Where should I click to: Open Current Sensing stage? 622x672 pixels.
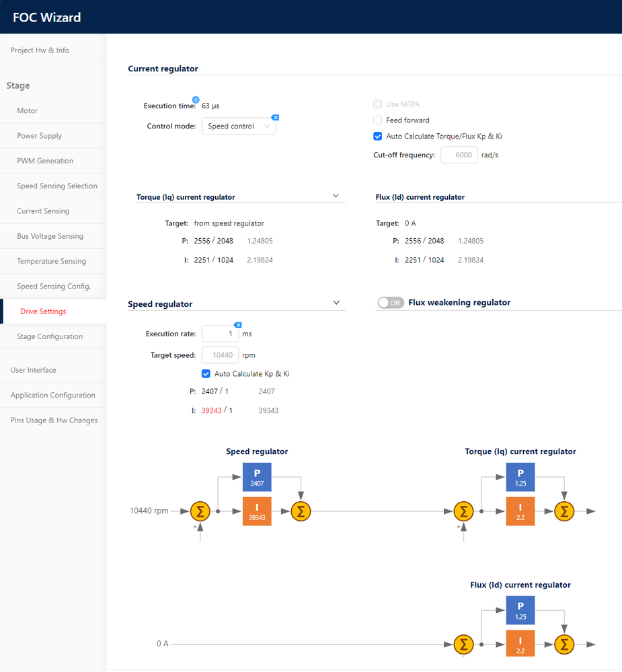[43, 211]
